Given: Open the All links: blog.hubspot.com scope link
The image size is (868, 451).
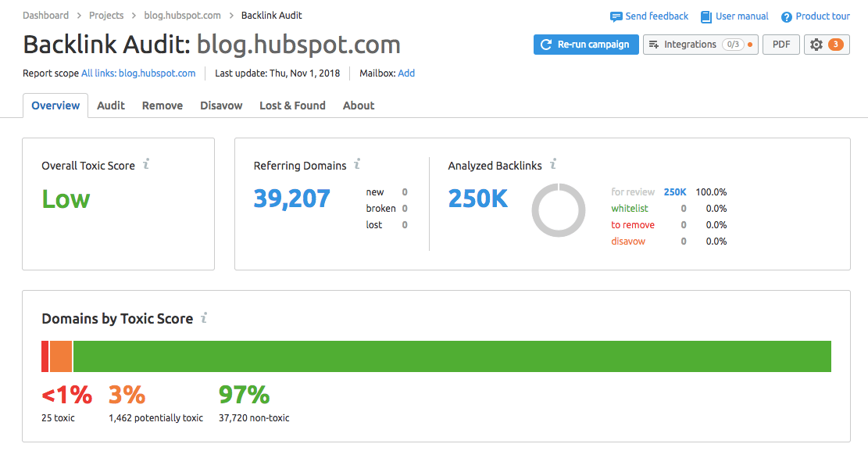Looking at the screenshot, I should tap(138, 73).
